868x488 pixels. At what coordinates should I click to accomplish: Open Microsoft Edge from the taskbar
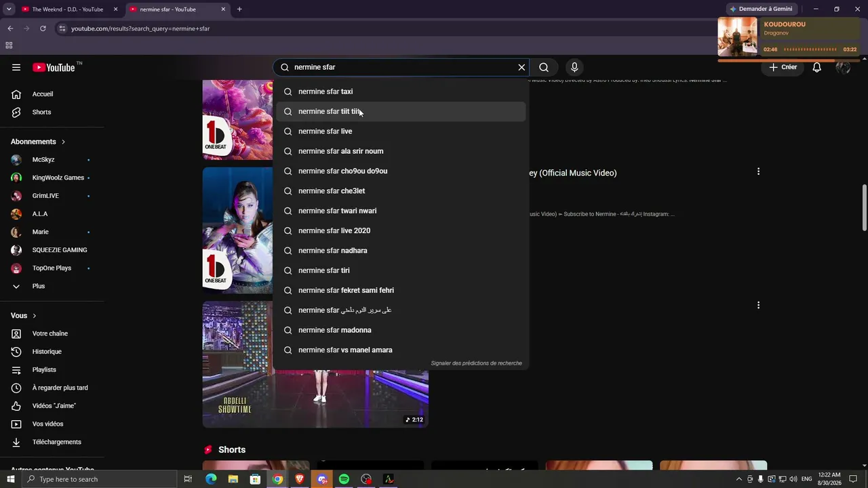pos(211,479)
